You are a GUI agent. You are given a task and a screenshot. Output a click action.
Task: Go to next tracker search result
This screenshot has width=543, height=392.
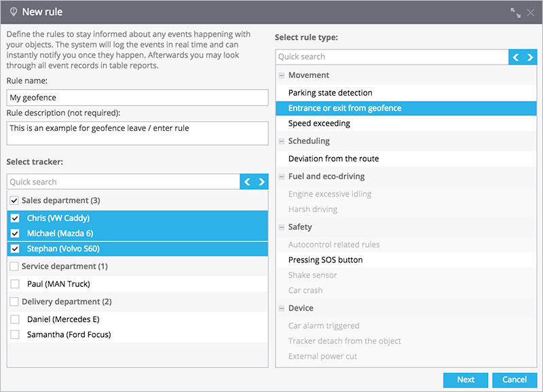pos(261,182)
